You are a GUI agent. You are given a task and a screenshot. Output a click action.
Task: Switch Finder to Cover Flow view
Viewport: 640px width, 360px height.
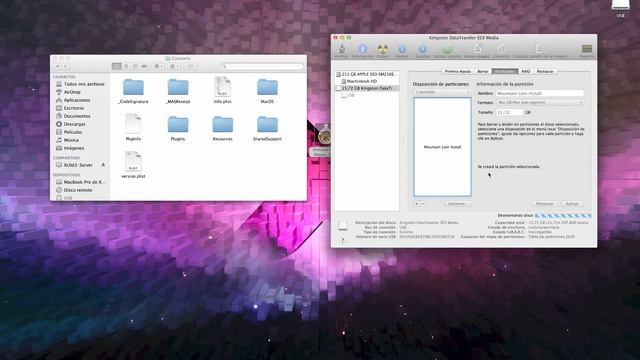pyautogui.click(x=144, y=66)
